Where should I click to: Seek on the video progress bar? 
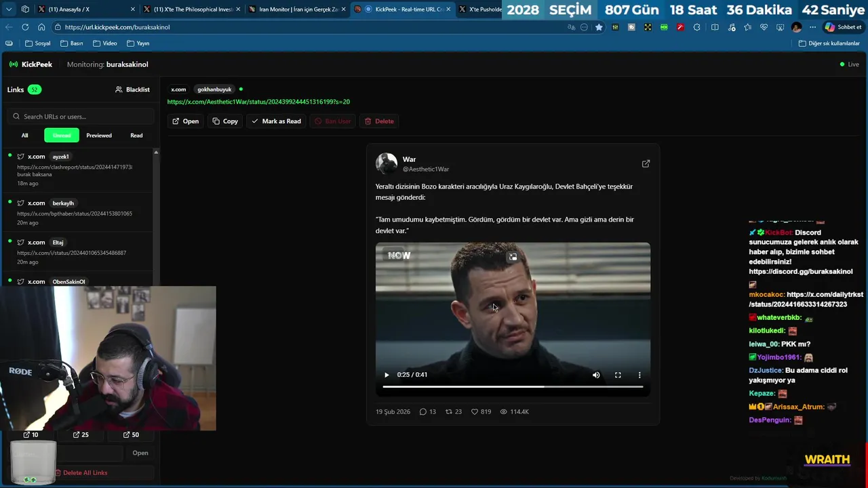(513, 386)
